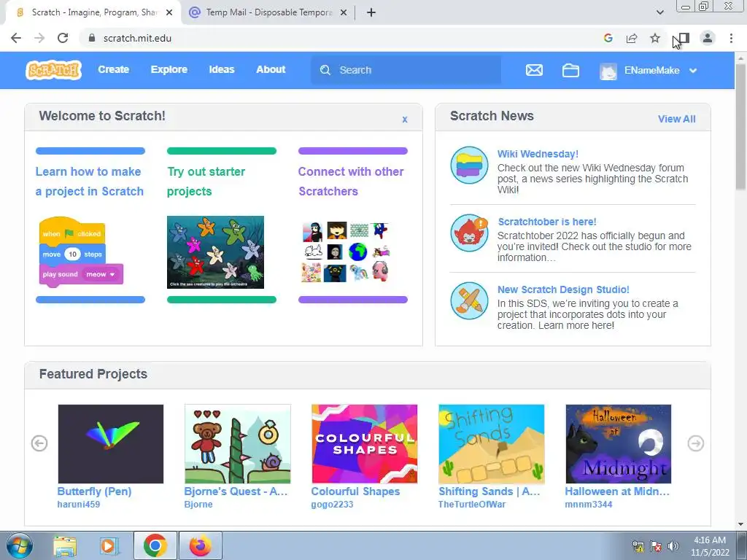Open Colourful Shapes project thumbnail
The image size is (747, 560).
[x=365, y=444]
